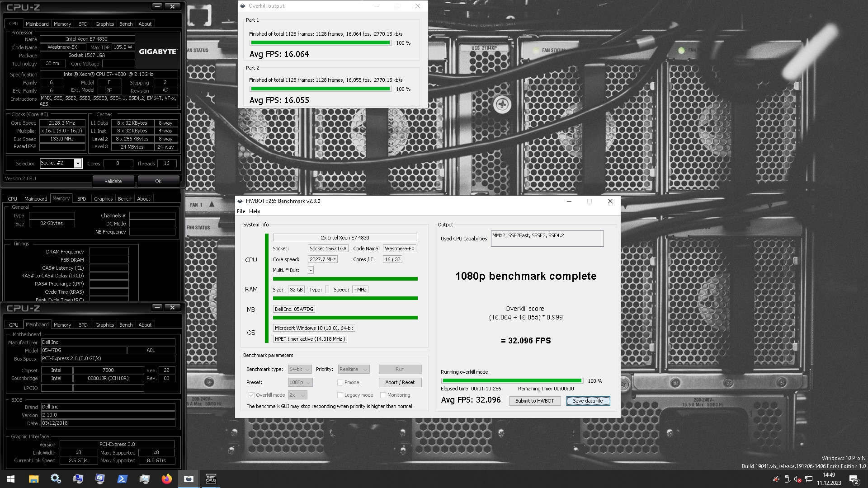Switch to Mainboard tab in top CPU-Z

coord(37,24)
